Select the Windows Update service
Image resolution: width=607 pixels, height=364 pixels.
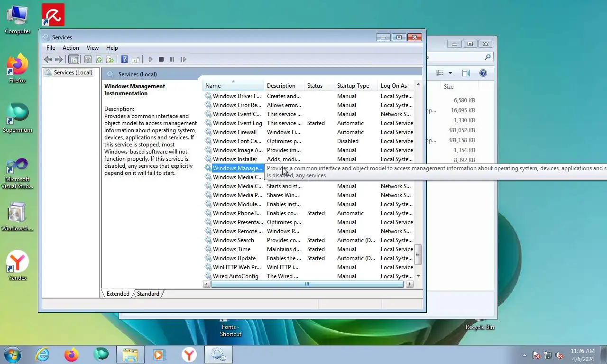(309, 258)
